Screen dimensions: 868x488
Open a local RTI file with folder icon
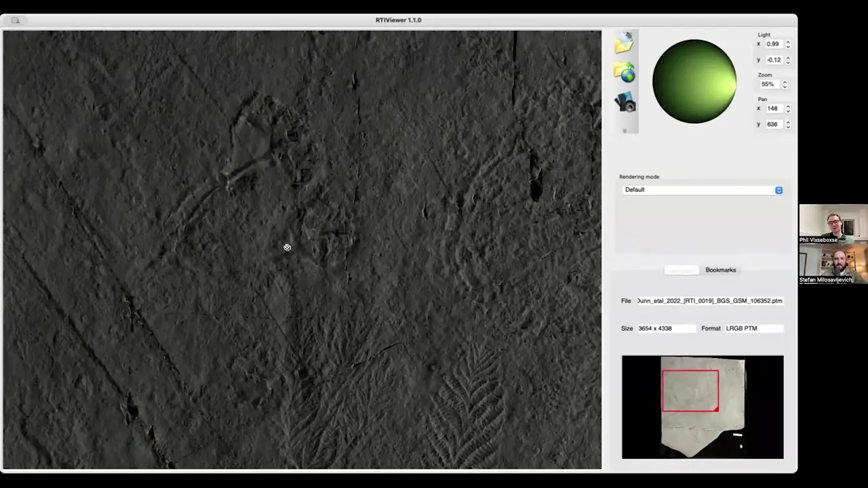point(624,43)
